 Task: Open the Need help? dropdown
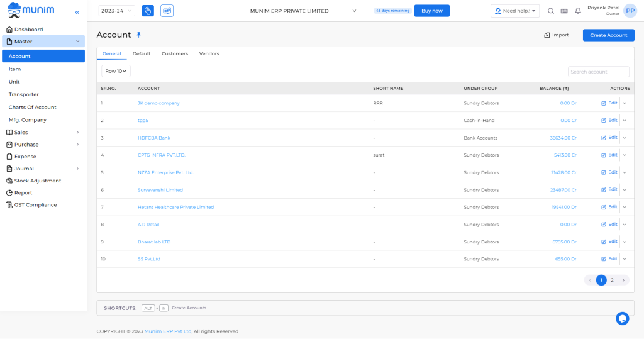(x=515, y=11)
